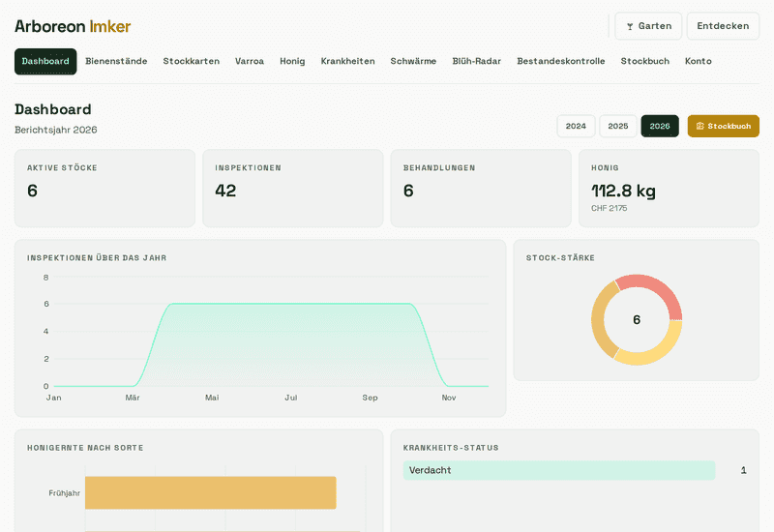Click the Frühjahr honey harvest bar
The height and width of the screenshot is (532, 774).
click(210, 492)
